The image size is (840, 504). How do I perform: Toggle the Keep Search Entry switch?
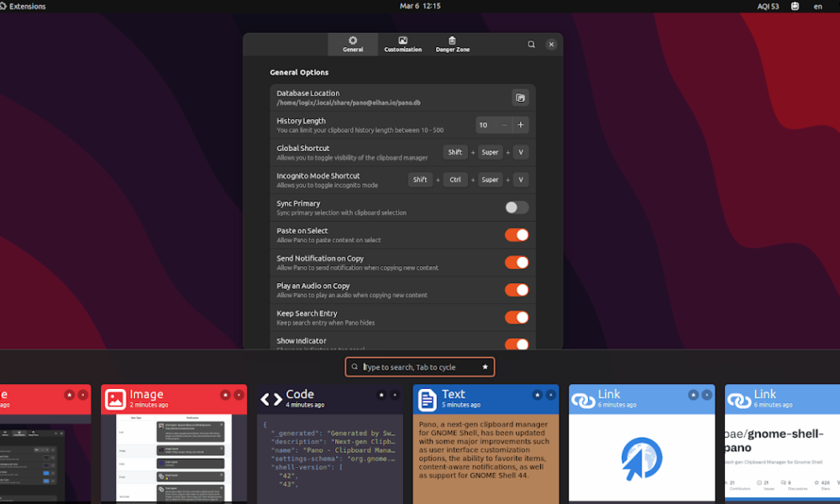click(x=517, y=317)
